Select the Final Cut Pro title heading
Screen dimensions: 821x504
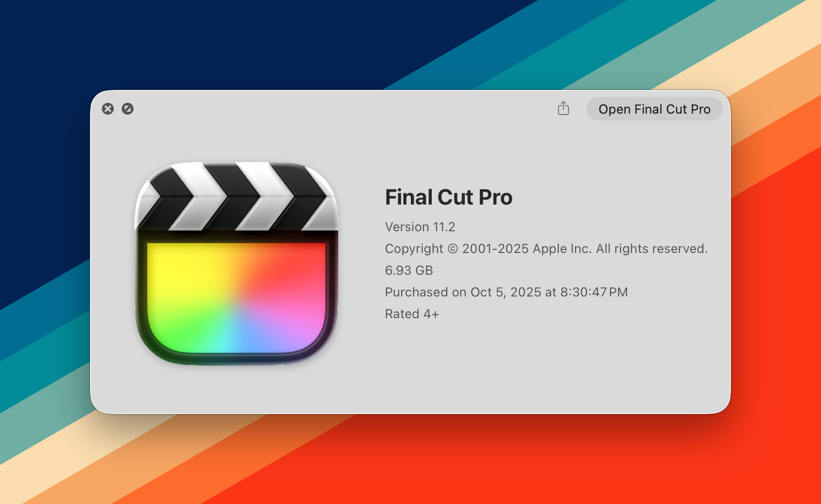[449, 197]
